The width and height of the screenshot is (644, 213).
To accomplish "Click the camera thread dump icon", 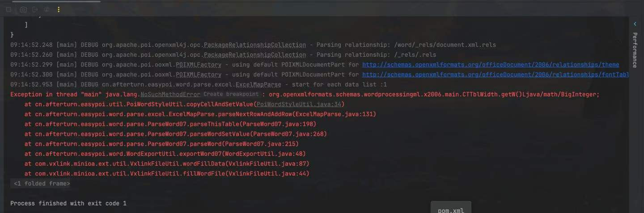I will [x=23, y=9].
